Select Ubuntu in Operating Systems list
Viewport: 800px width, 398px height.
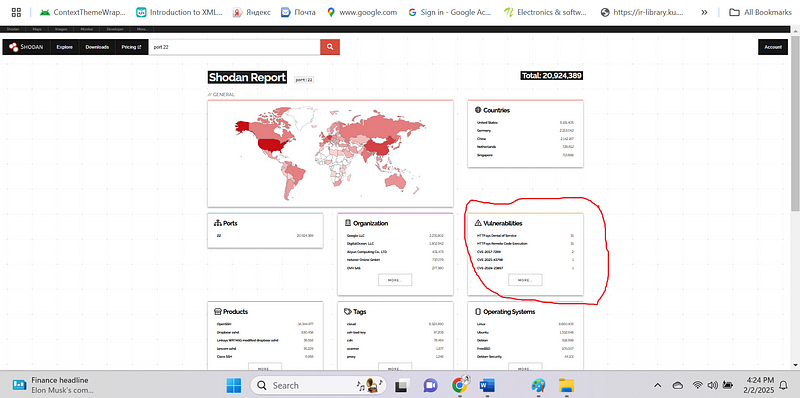click(x=483, y=332)
